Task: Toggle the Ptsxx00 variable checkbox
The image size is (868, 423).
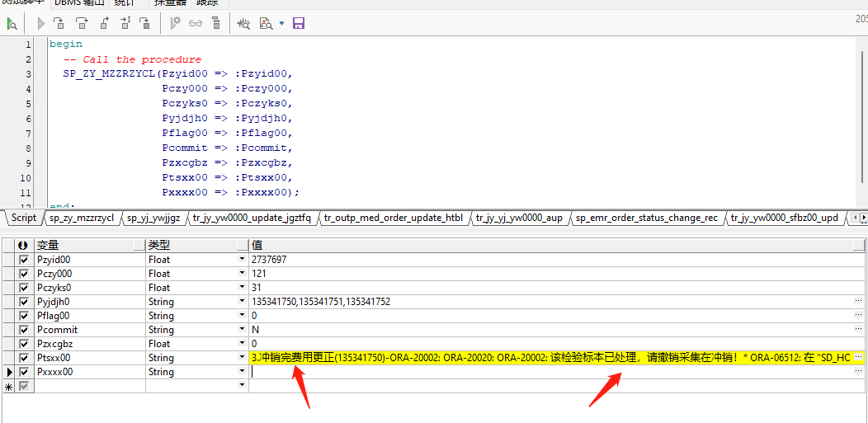Action: pyautogui.click(x=24, y=358)
